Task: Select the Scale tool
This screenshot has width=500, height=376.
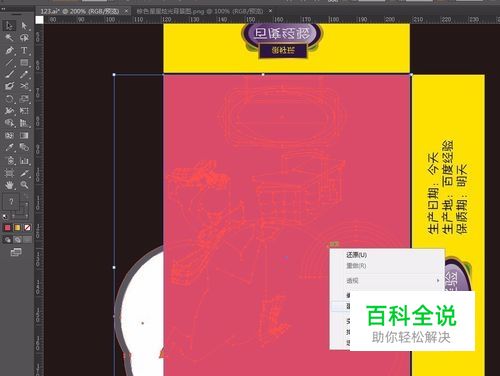Action: click(x=24, y=99)
